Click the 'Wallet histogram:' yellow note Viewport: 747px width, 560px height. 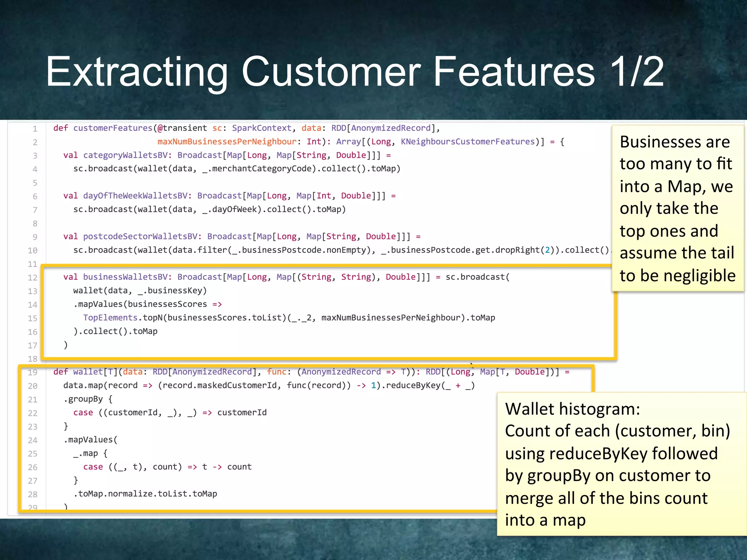click(622, 464)
